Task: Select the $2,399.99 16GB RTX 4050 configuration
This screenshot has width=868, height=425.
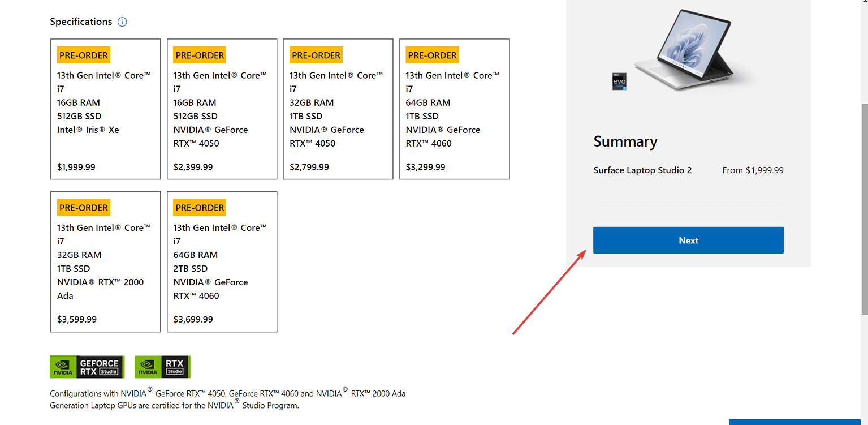Action: [x=222, y=109]
